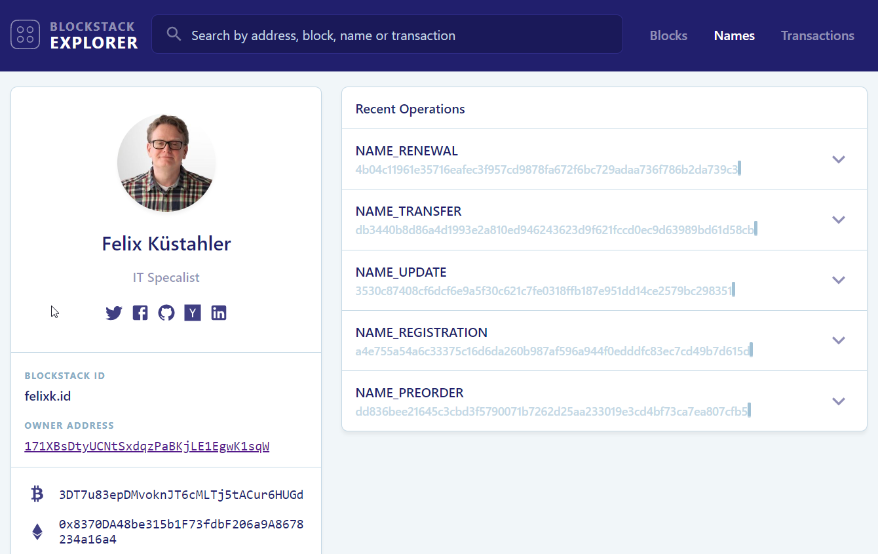
Task: Open the owner address link
Action: (147, 446)
